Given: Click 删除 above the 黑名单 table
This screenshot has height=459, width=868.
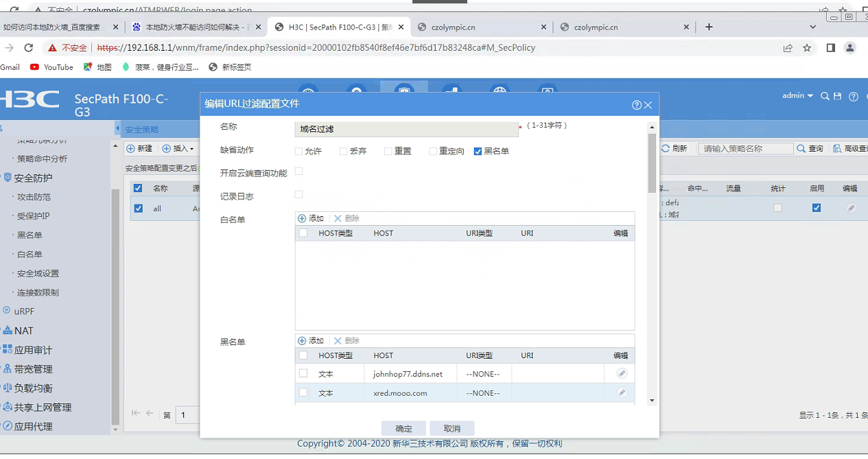Looking at the screenshot, I should [347, 340].
